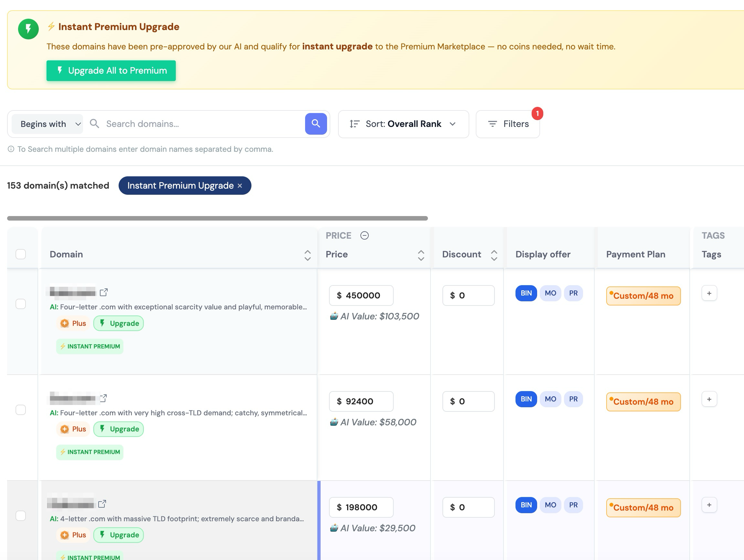
Task: Click the horizontal scrollbar above the table
Action: [x=217, y=219]
